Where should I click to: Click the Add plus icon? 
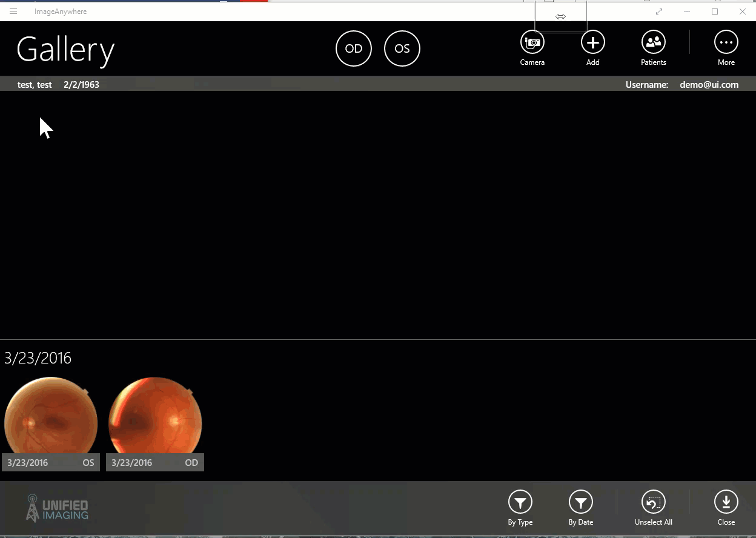click(x=592, y=42)
